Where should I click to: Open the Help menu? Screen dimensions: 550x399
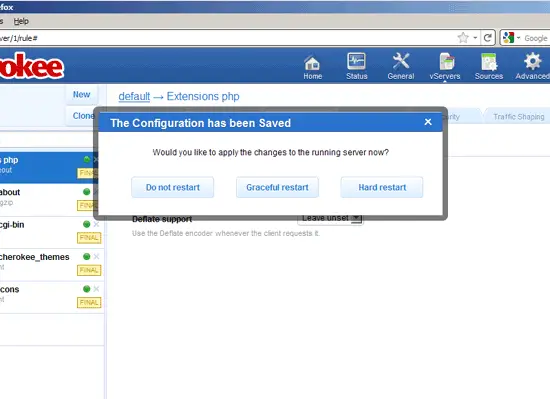tap(21, 21)
